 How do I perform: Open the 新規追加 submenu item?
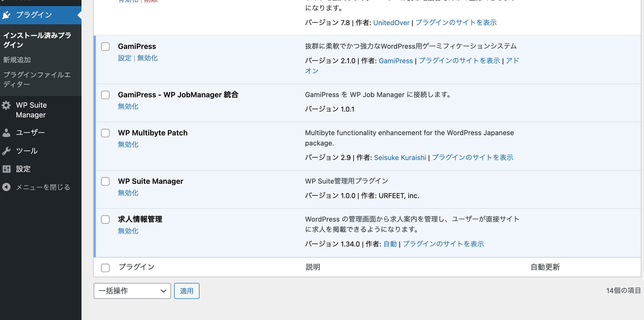click(17, 60)
